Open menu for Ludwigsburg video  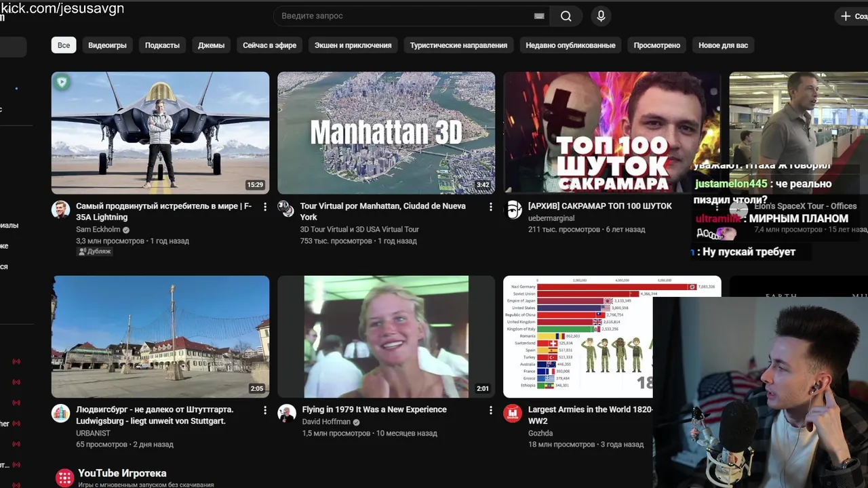265,410
